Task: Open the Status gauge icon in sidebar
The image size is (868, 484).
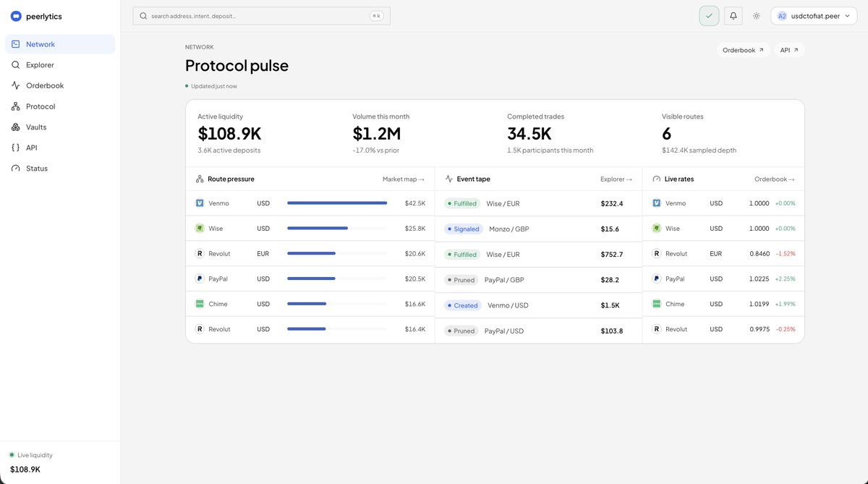Action: click(16, 169)
